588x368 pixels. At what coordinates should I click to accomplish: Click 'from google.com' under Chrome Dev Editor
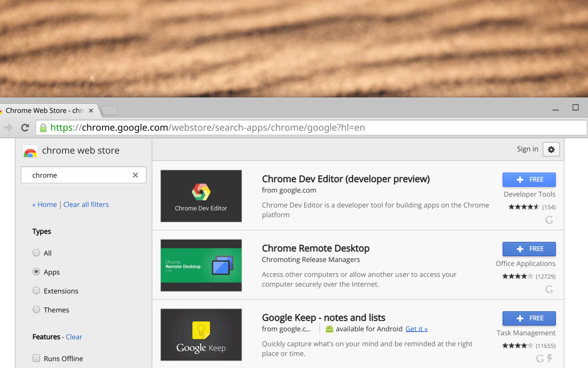tap(289, 190)
